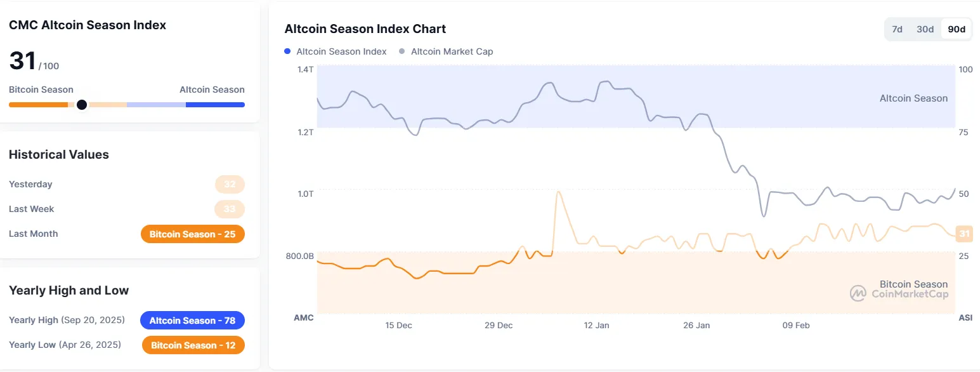Toggle the Altcoin Season Index legend dot

click(288, 51)
